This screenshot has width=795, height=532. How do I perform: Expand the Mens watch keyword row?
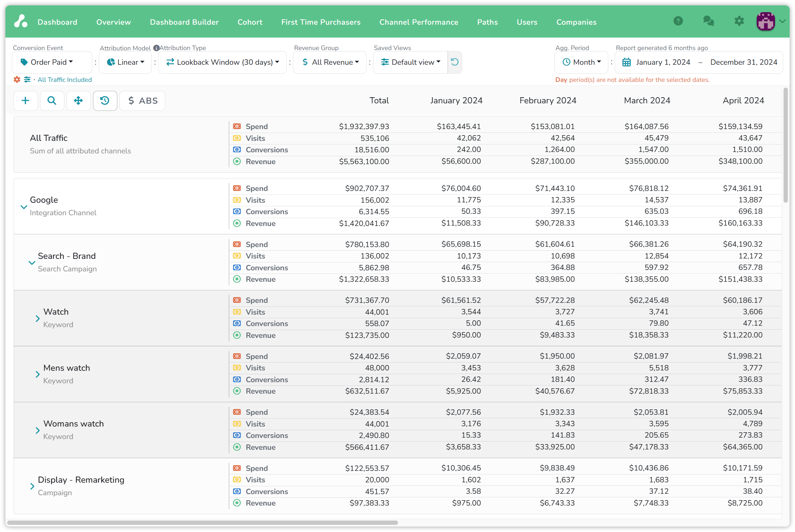point(37,374)
